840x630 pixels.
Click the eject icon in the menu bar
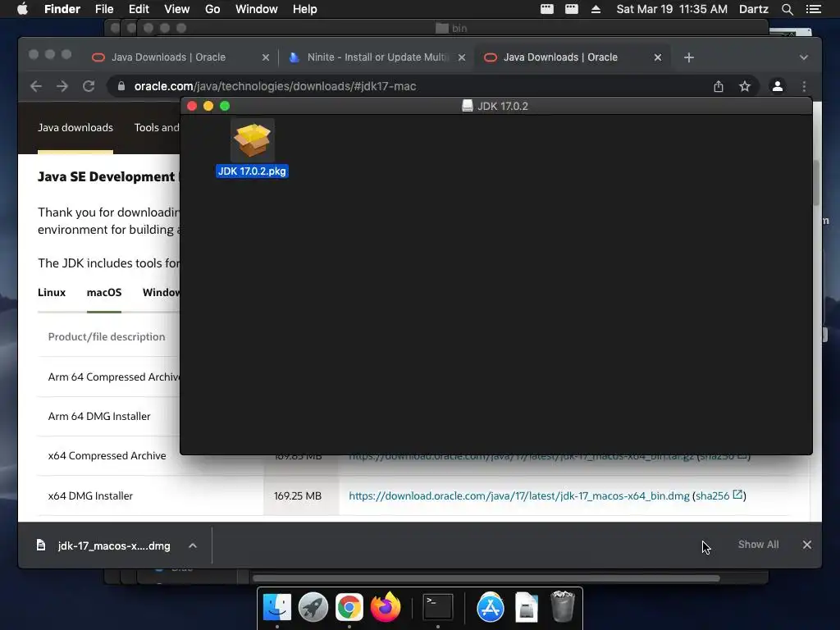click(x=596, y=9)
